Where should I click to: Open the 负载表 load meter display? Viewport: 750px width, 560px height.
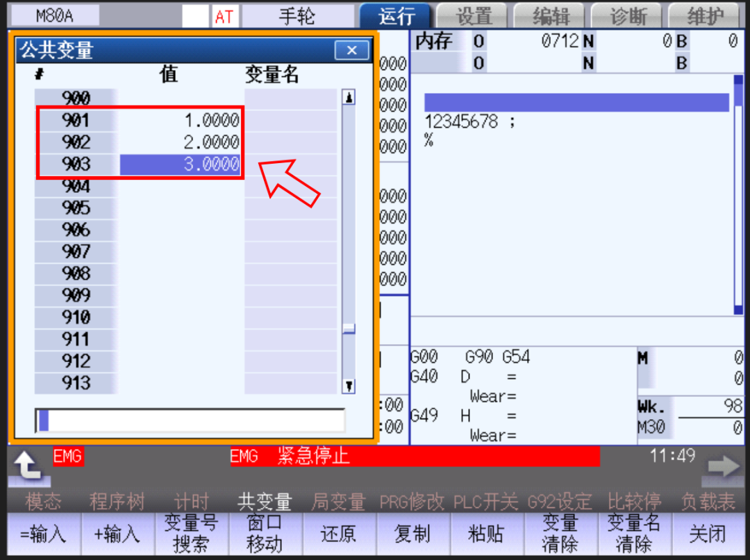click(708, 500)
